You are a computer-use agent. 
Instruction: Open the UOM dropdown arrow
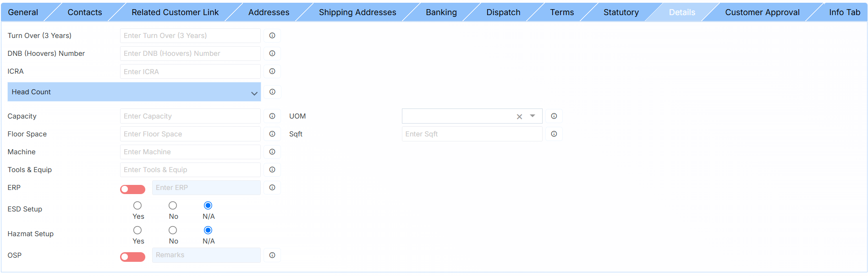(533, 116)
